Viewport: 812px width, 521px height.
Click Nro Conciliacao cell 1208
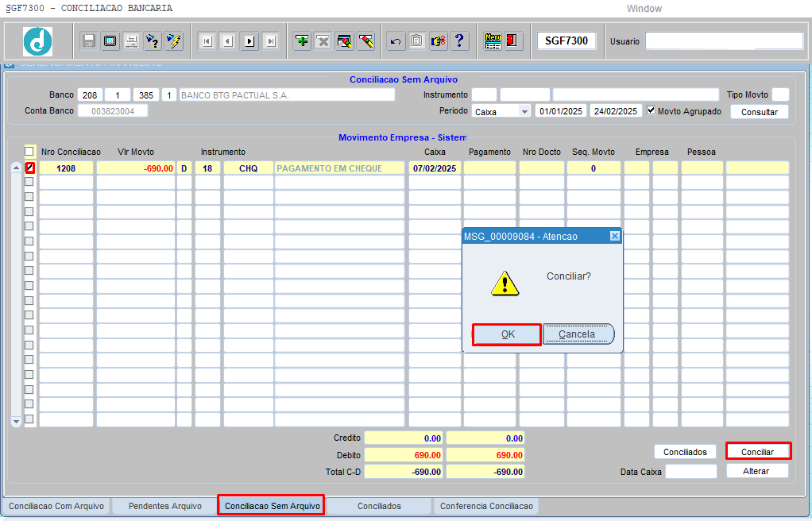(x=66, y=168)
